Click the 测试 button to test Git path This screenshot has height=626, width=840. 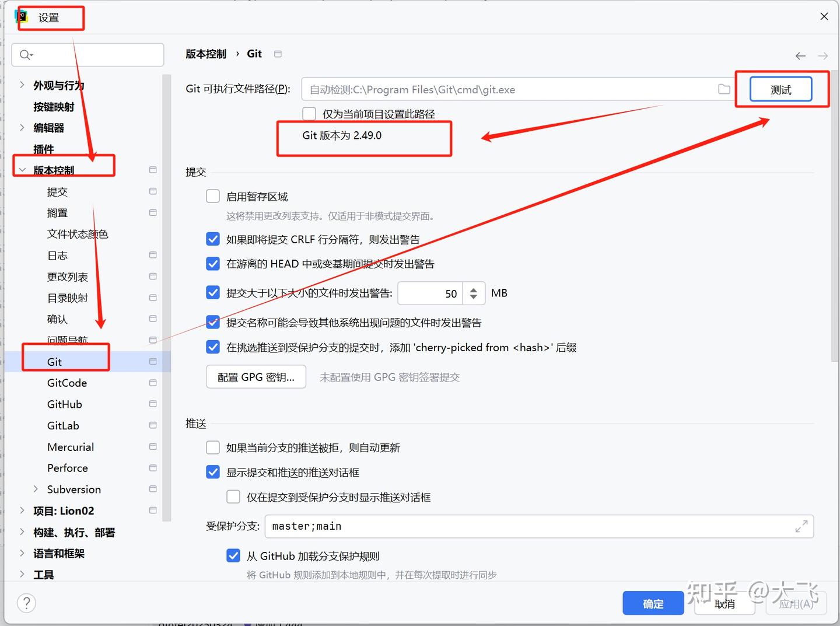pyautogui.click(x=781, y=89)
